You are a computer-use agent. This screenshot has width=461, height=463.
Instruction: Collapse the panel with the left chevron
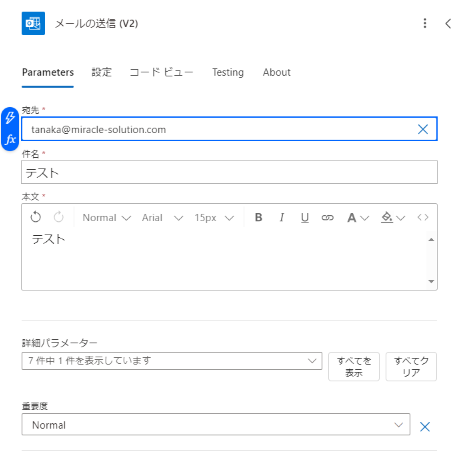pos(448,23)
